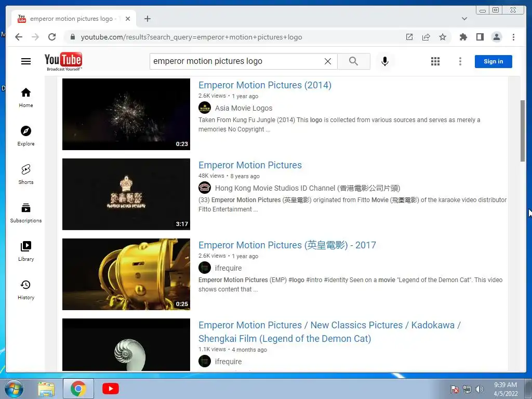532x399 pixels.
Task: Click the page vertical scrollbar thumb
Action: click(x=523, y=130)
